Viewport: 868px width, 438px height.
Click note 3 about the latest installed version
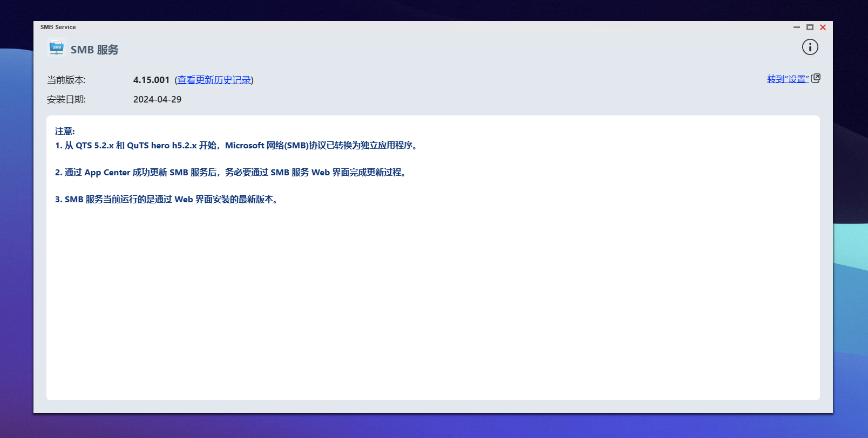pyautogui.click(x=167, y=199)
